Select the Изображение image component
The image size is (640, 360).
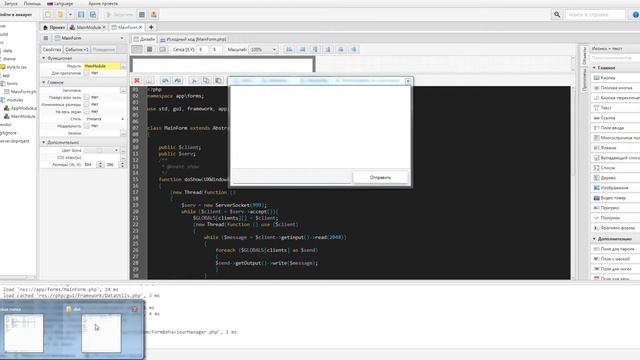pos(616,188)
